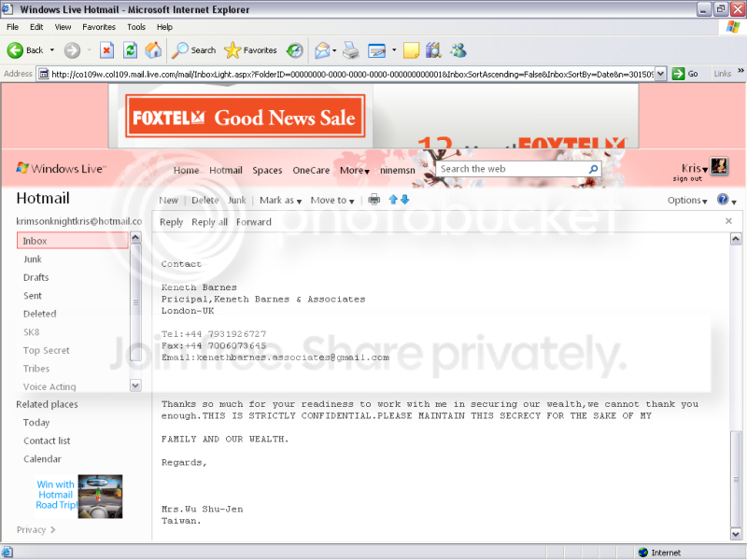Forward this email

[x=253, y=222]
